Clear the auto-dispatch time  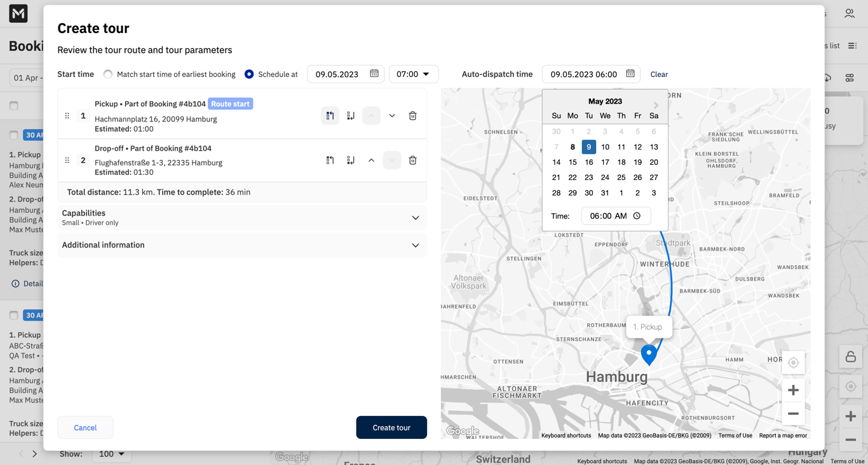[659, 74]
